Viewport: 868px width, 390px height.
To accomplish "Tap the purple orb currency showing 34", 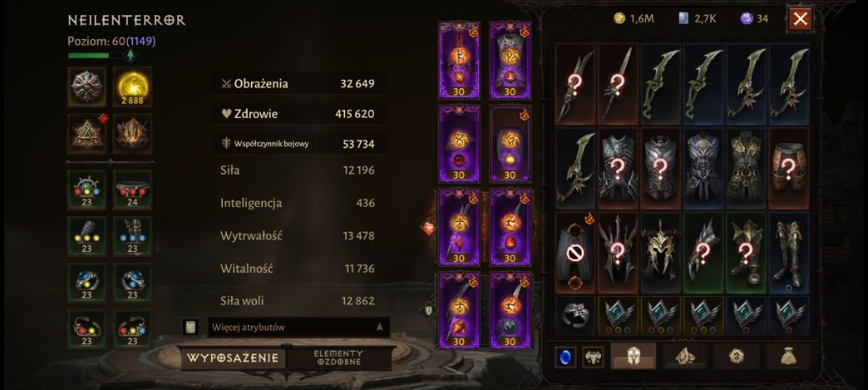I will point(754,19).
